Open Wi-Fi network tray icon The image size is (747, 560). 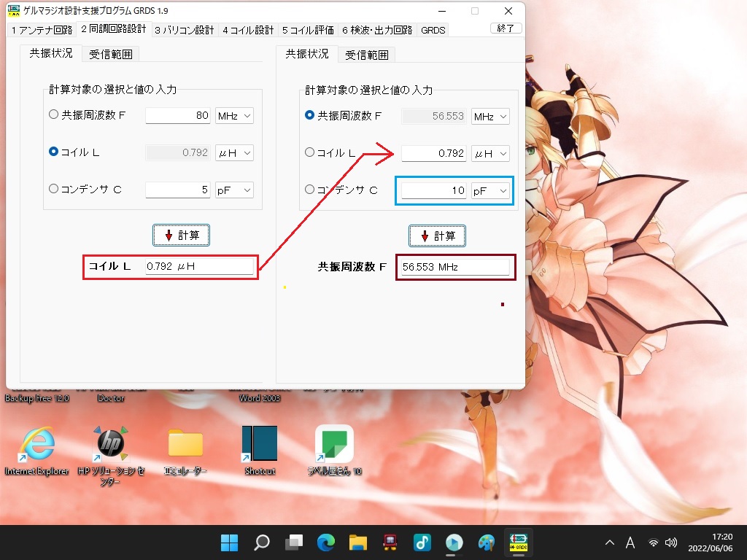click(x=654, y=542)
